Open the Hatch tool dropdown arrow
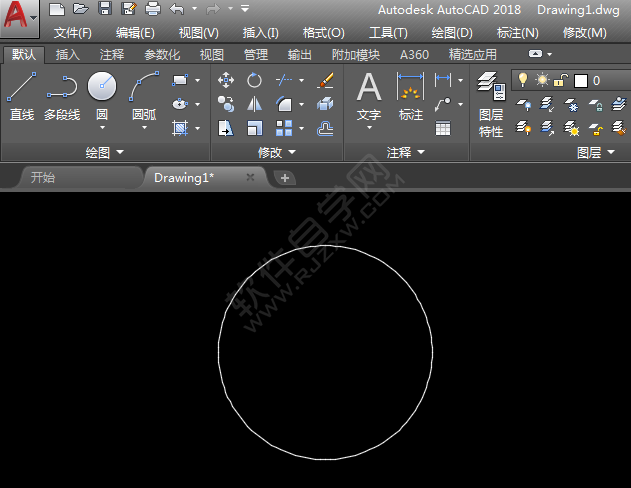The image size is (631, 488). point(197,129)
